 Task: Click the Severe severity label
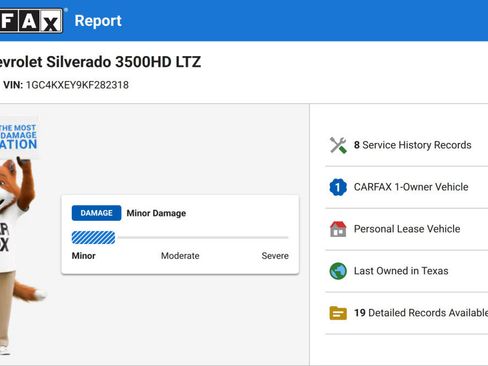[275, 256]
